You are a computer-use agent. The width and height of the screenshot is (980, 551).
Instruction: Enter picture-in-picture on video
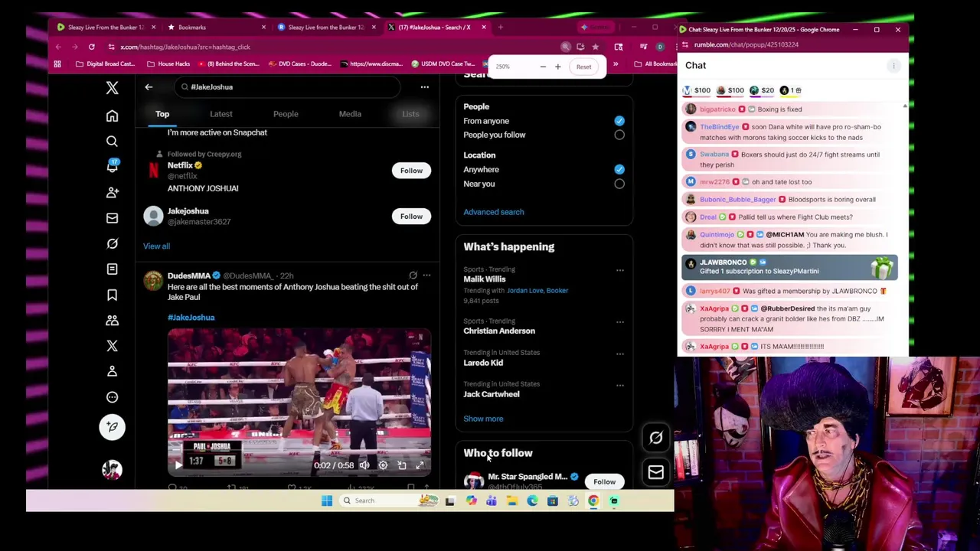point(401,465)
